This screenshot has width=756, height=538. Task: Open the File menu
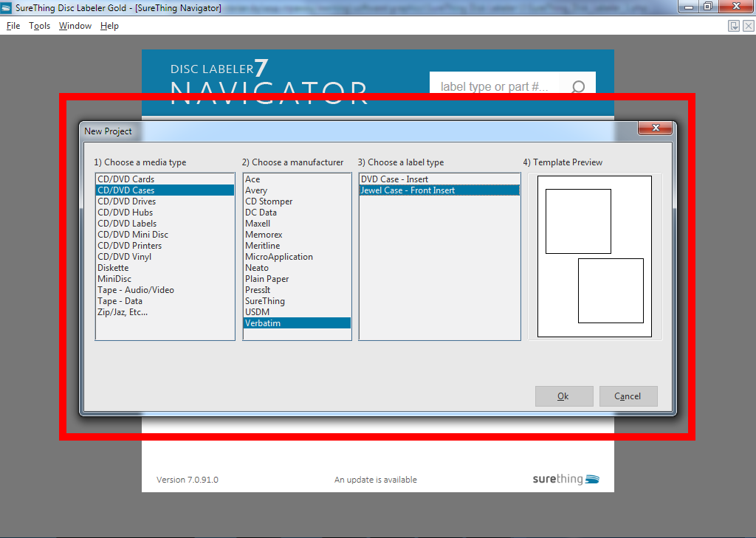[13, 26]
